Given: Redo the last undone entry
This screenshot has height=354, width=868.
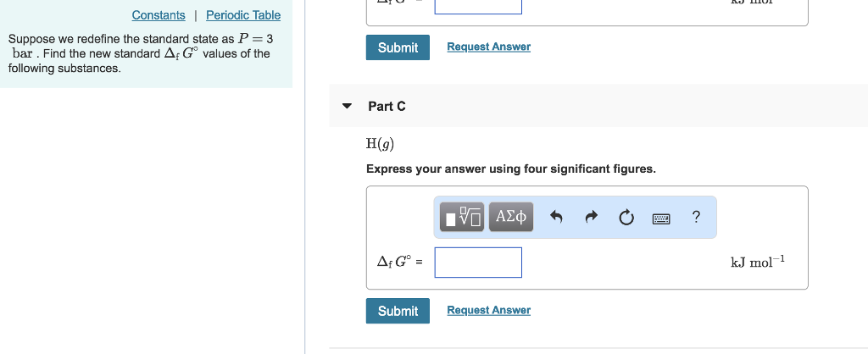Looking at the screenshot, I should [x=591, y=218].
